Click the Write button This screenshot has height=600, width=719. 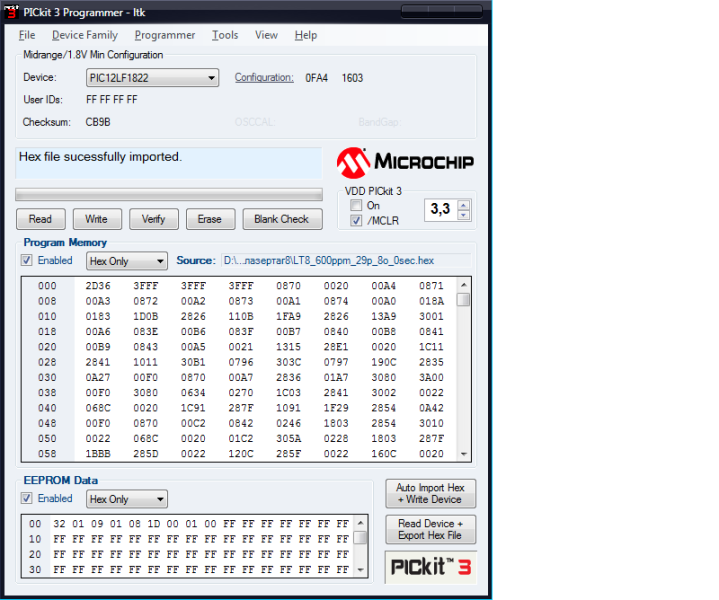click(97, 219)
